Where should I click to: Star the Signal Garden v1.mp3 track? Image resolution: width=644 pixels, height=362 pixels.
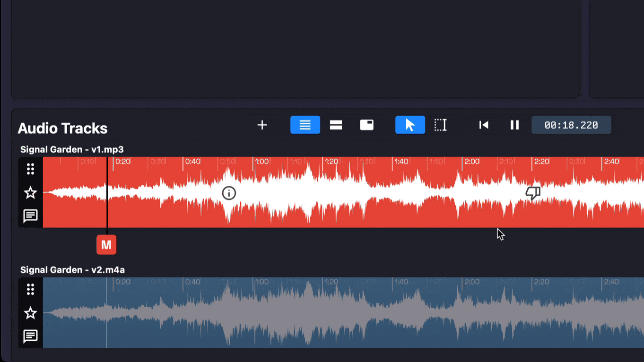[x=30, y=193]
